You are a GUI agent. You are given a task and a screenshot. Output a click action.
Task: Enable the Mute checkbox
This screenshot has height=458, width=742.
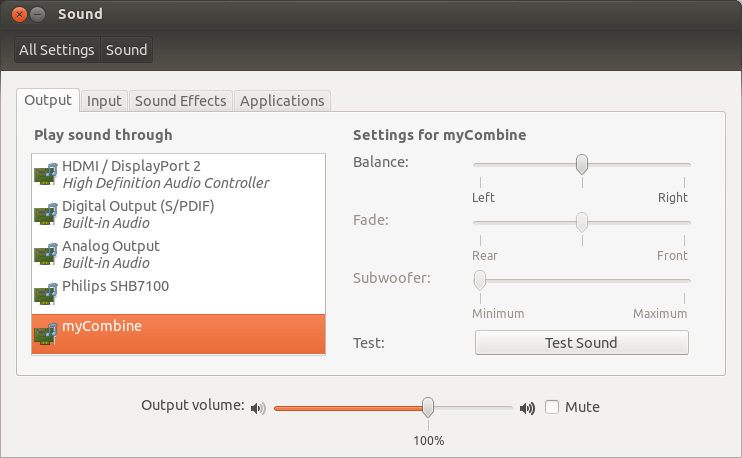[x=552, y=407]
